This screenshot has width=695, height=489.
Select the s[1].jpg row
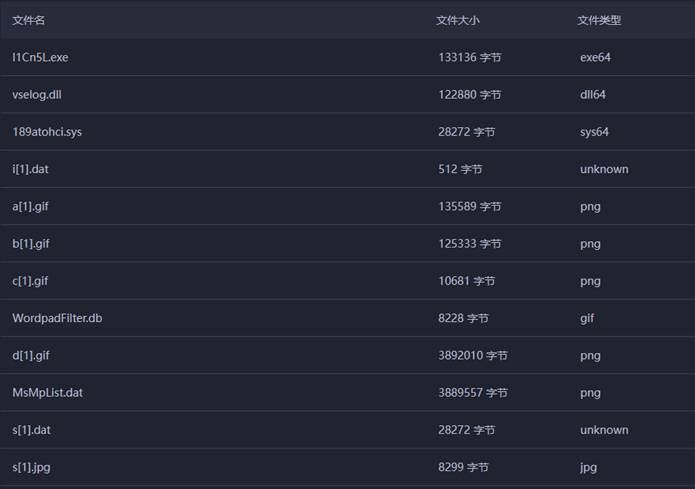(x=348, y=467)
